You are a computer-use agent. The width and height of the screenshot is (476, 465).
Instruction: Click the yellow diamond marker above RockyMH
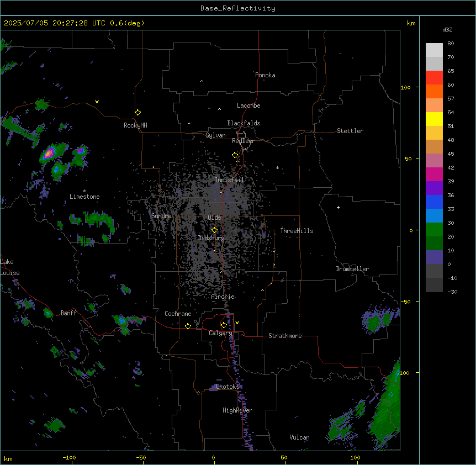click(137, 113)
